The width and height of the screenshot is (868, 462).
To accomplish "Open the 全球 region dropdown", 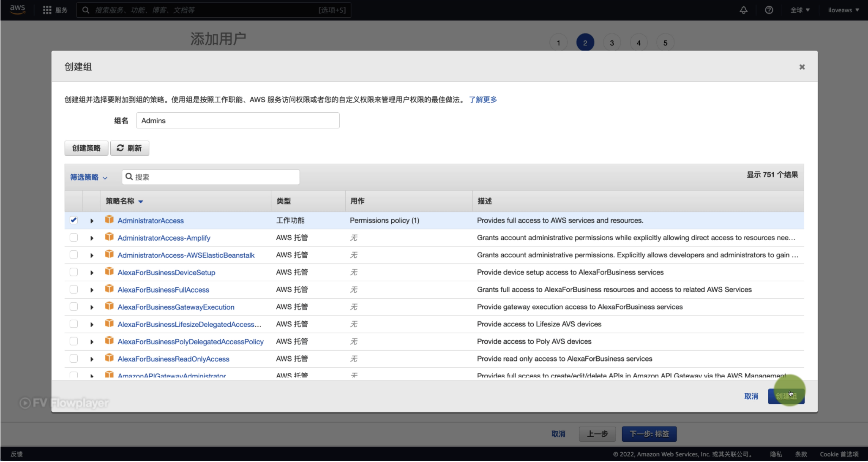I will pyautogui.click(x=800, y=10).
